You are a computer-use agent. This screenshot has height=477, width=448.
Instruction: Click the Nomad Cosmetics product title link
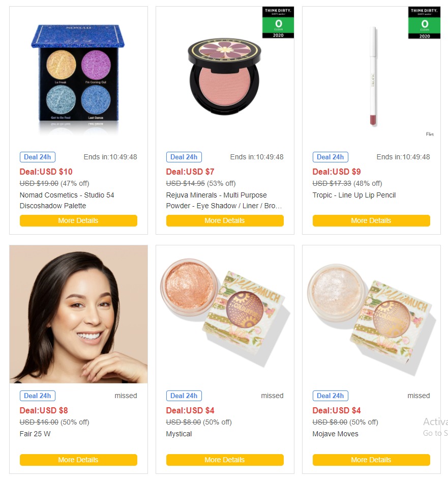(67, 201)
